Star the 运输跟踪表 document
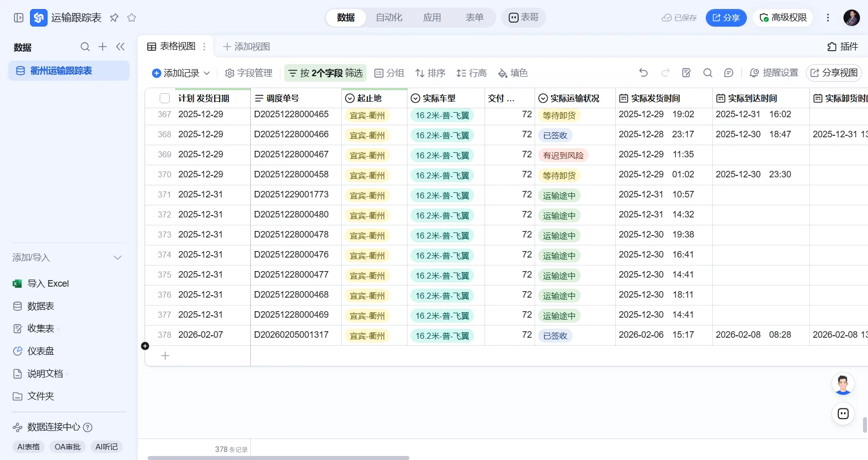Image resolution: width=868 pixels, height=460 pixels. (132, 18)
